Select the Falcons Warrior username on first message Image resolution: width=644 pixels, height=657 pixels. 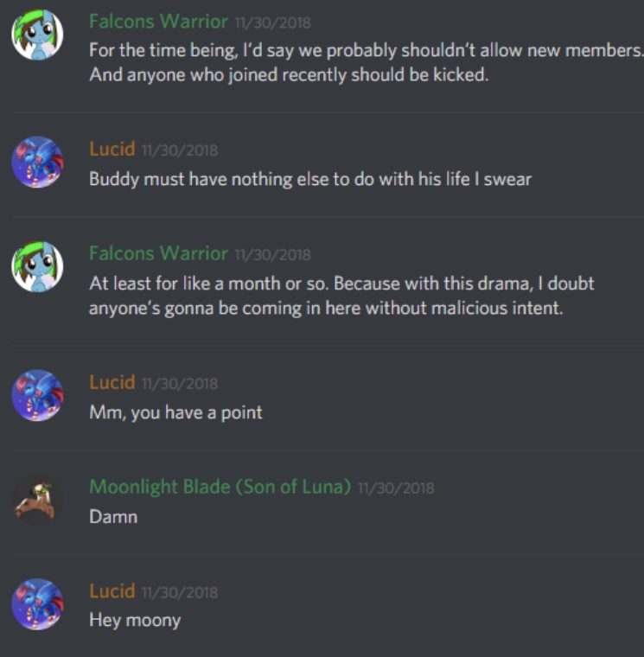tap(158, 22)
